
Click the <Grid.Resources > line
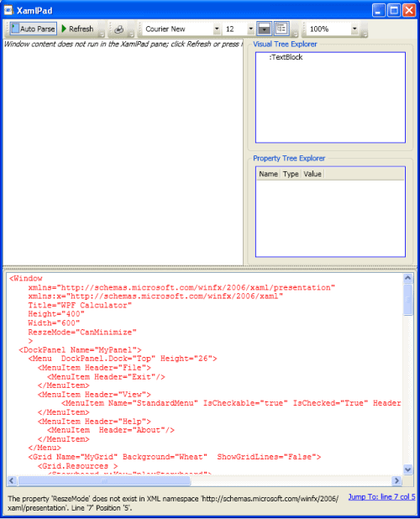[77, 466]
